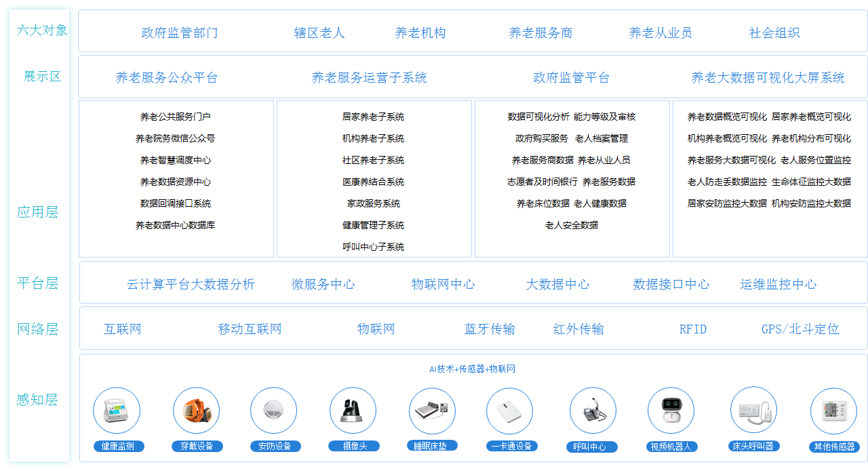Click the 健康监测 device icon
The height and width of the screenshot is (471, 868).
tap(117, 411)
